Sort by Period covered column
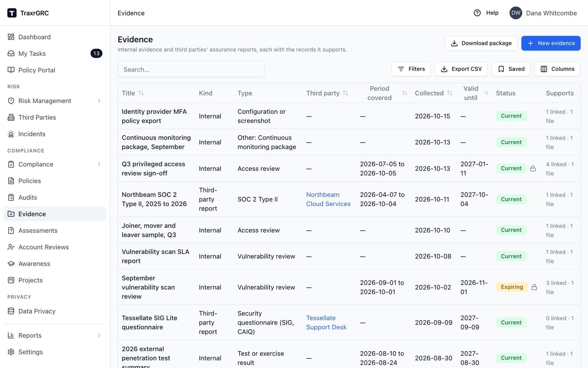The height and width of the screenshot is (368, 588). click(405, 93)
